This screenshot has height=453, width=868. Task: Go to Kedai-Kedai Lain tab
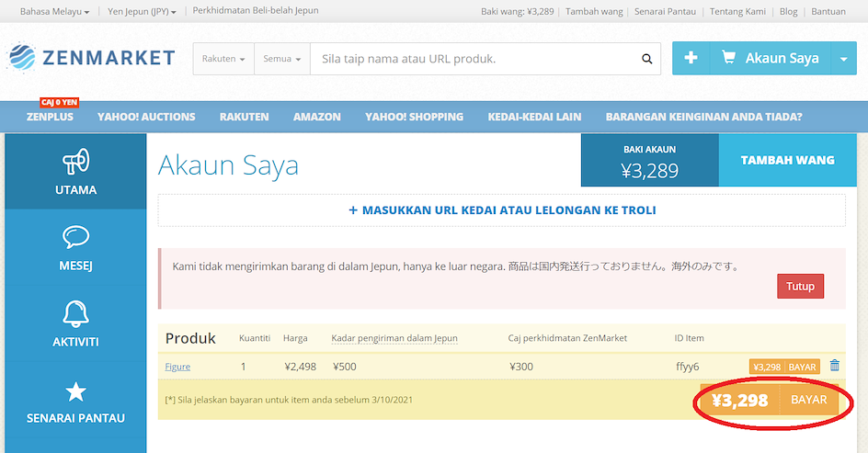[x=535, y=117]
